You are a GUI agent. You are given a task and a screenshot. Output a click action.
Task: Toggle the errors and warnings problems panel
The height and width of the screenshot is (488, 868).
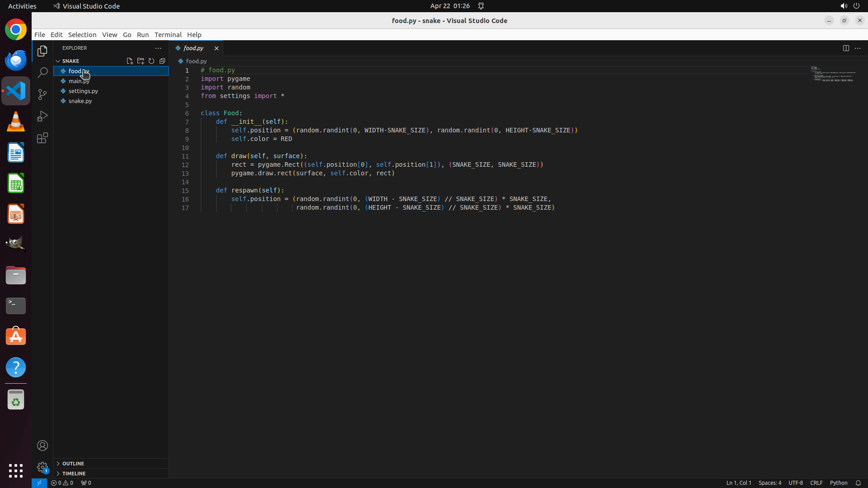[x=62, y=483]
